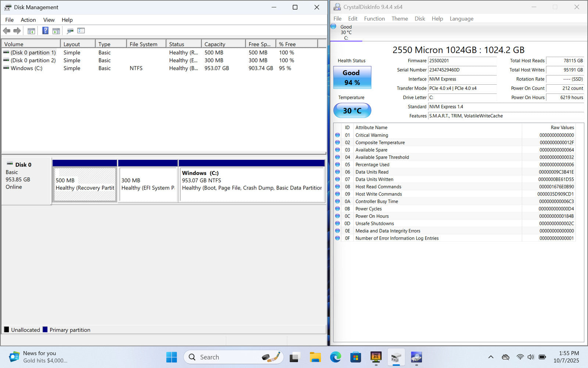Open the Language menu in CrystalDiskInfo

point(461,19)
